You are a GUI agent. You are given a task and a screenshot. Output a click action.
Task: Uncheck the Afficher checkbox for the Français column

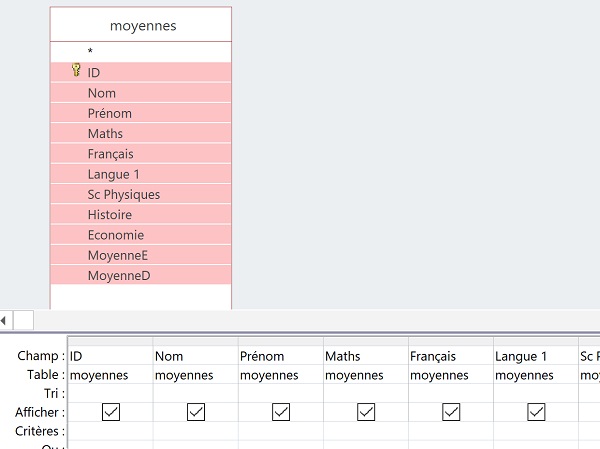[451, 412]
